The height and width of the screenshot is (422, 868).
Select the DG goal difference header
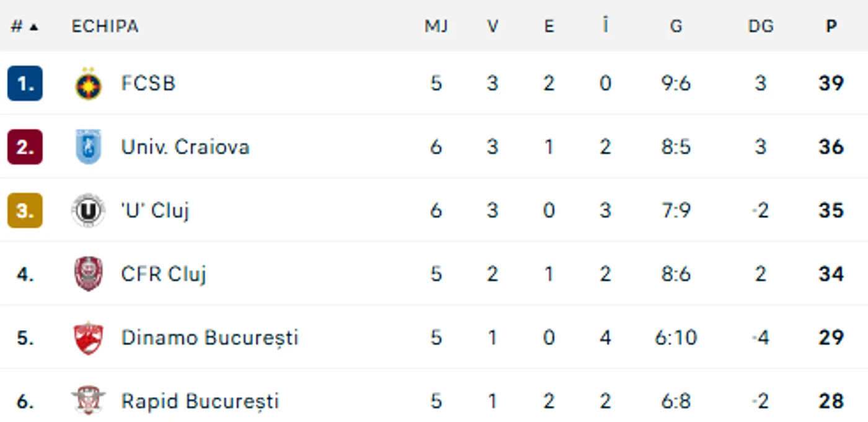pos(761,26)
